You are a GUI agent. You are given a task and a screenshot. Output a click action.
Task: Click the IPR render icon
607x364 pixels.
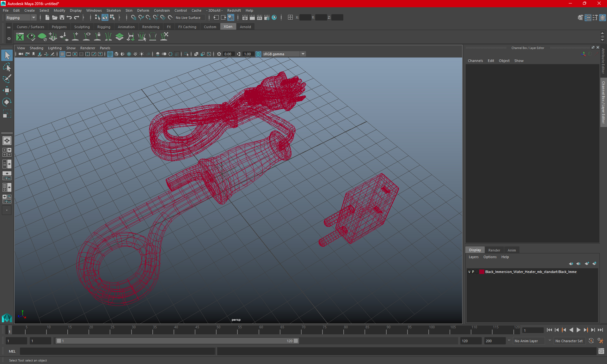coord(259,18)
